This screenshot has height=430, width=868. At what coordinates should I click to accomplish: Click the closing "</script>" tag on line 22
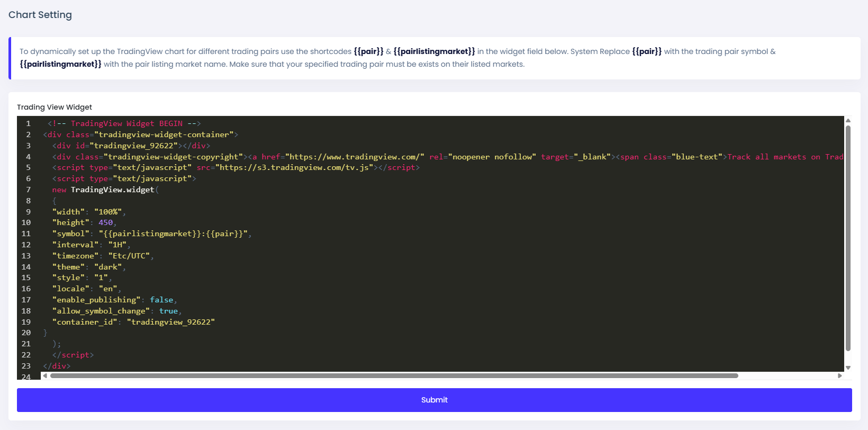click(x=73, y=355)
